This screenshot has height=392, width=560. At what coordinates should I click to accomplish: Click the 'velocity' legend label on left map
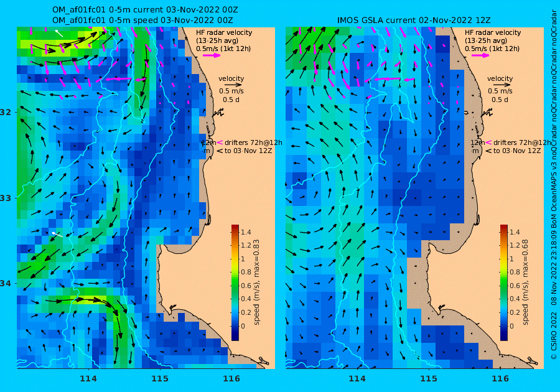tap(231, 78)
